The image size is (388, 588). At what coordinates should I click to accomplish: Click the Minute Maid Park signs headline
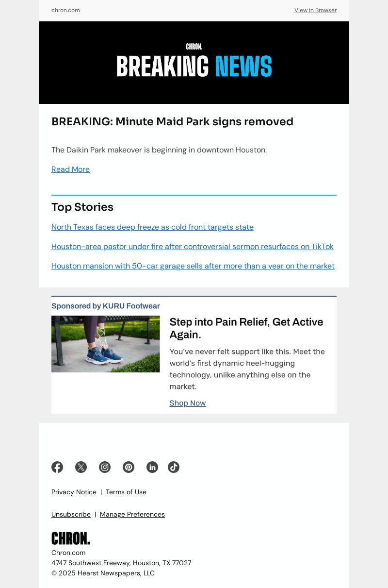172,121
